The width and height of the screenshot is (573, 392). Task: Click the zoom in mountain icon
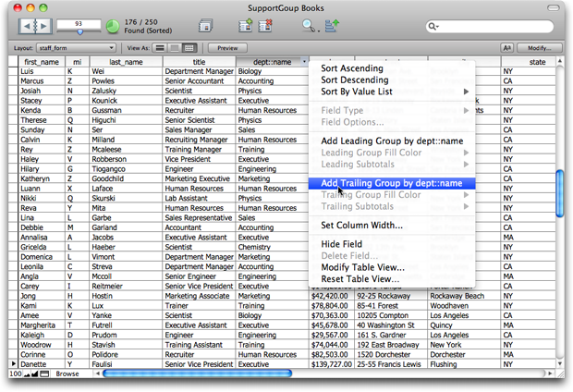(x=35, y=374)
